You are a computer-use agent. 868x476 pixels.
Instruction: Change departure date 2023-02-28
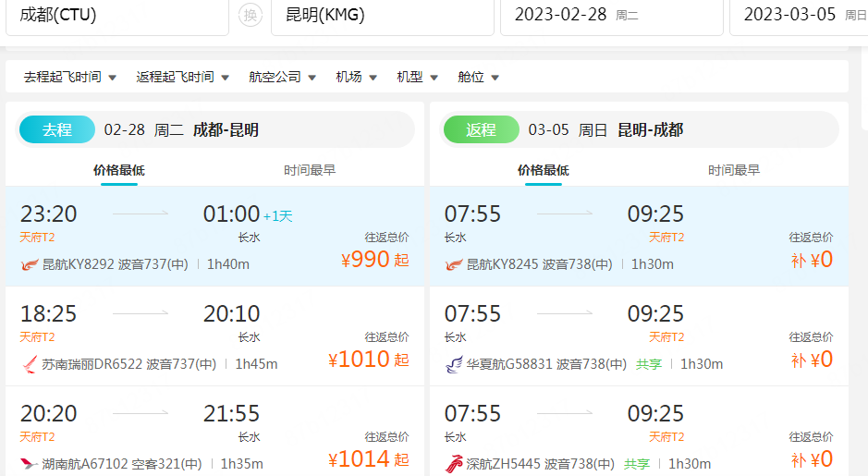[612, 15]
